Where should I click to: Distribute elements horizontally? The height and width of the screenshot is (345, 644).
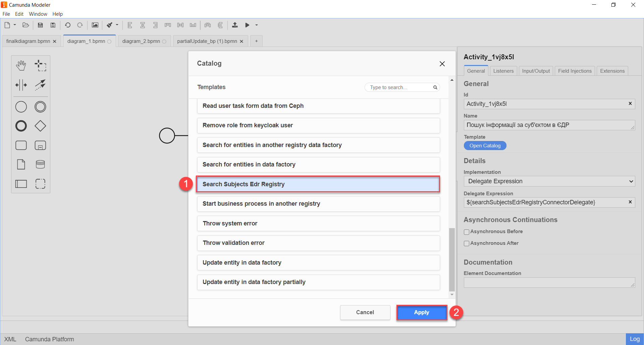pos(208,25)
